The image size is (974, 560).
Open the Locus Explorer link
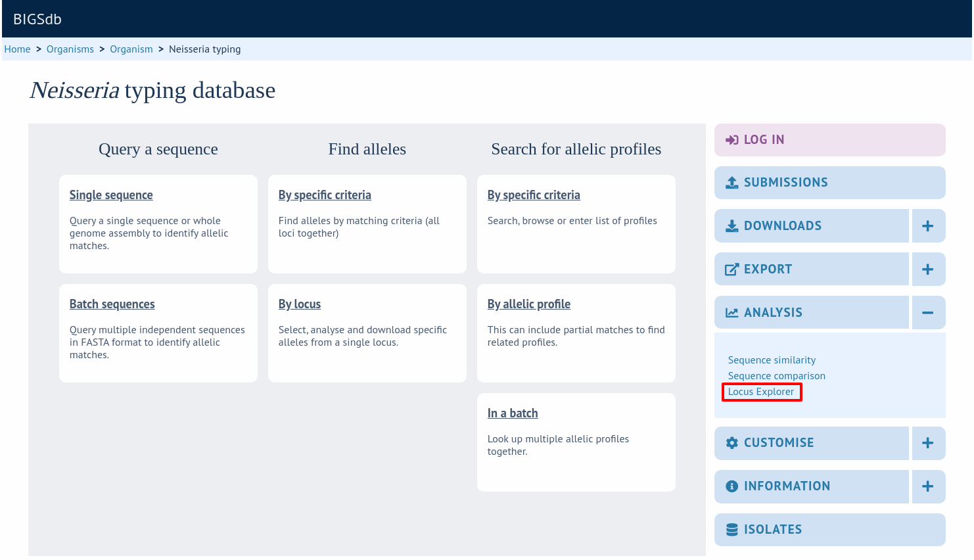(x=761, y=392)
